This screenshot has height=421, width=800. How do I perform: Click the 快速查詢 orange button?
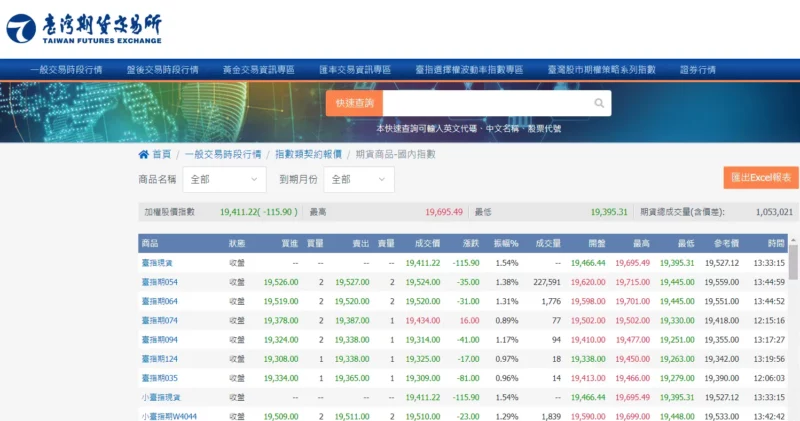pos(355,103)
